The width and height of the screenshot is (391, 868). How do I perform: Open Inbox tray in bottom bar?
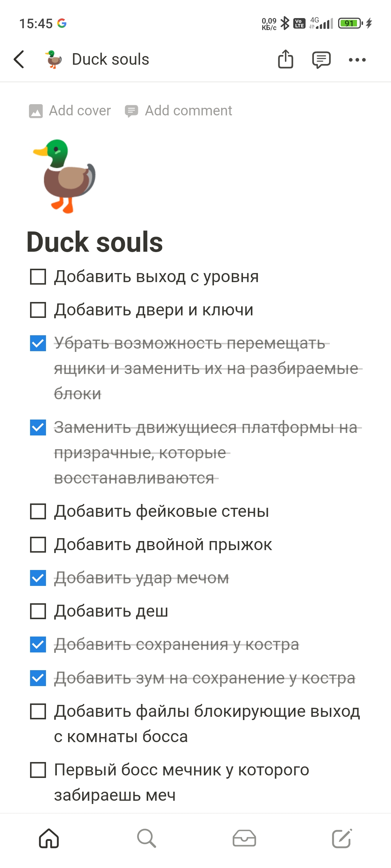tap(244, 838)
